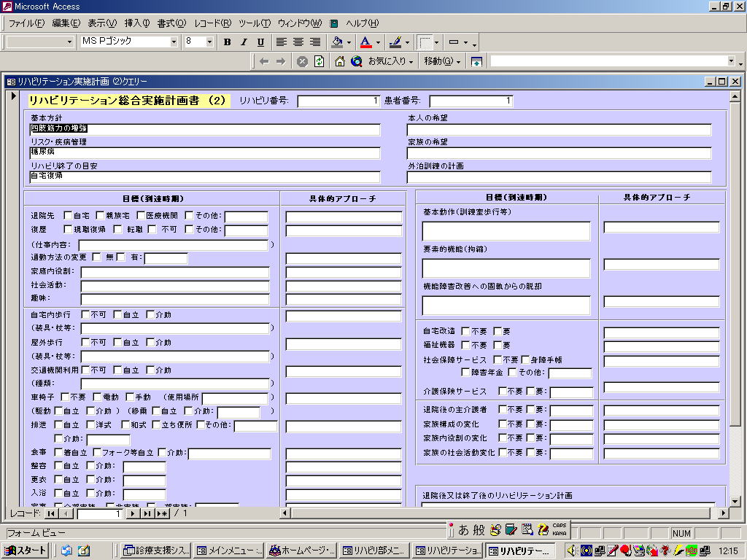The height and width of the screenshot is (560, 747).
Task: Click the Refresh icon in web toolbar
Action: pos(319,61)
